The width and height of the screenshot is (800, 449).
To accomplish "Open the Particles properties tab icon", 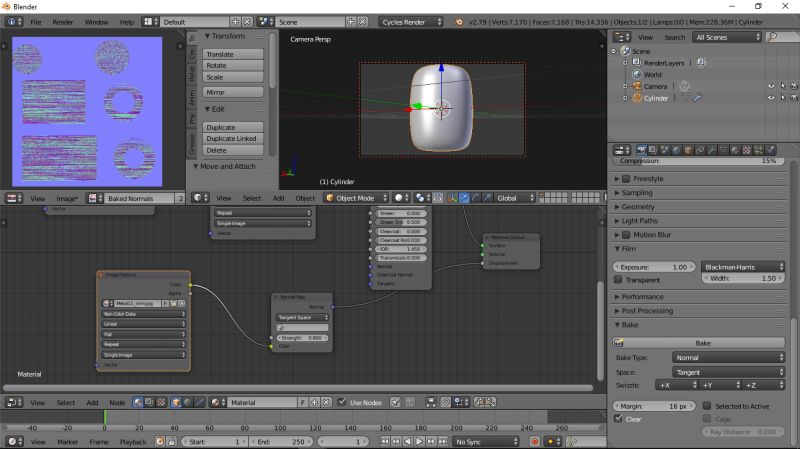I will (x=758, y=150).
